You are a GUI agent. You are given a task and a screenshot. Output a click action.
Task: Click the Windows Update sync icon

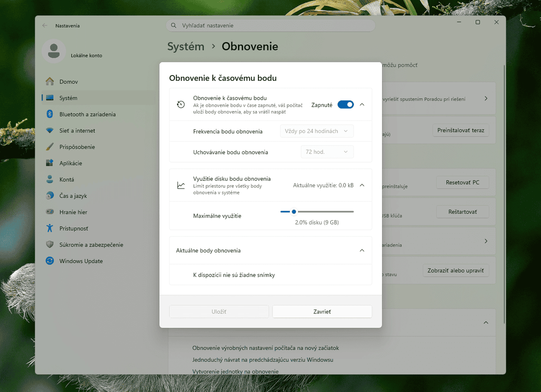[50, 261]
